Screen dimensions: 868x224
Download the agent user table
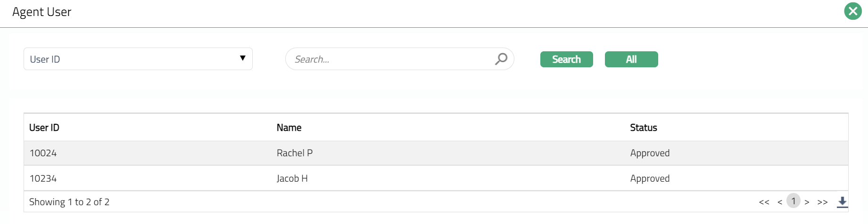click(842, 202)
